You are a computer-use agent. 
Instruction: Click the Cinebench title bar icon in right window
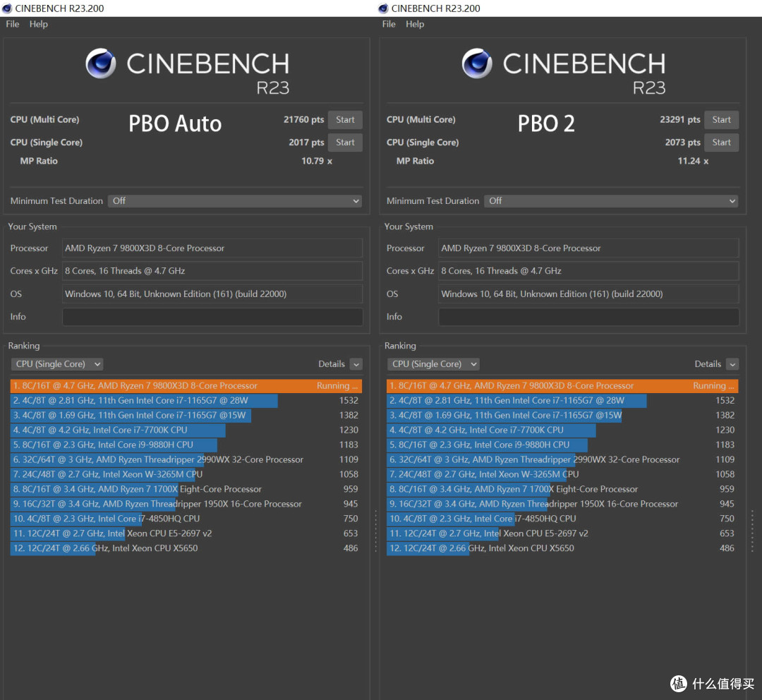383,8
